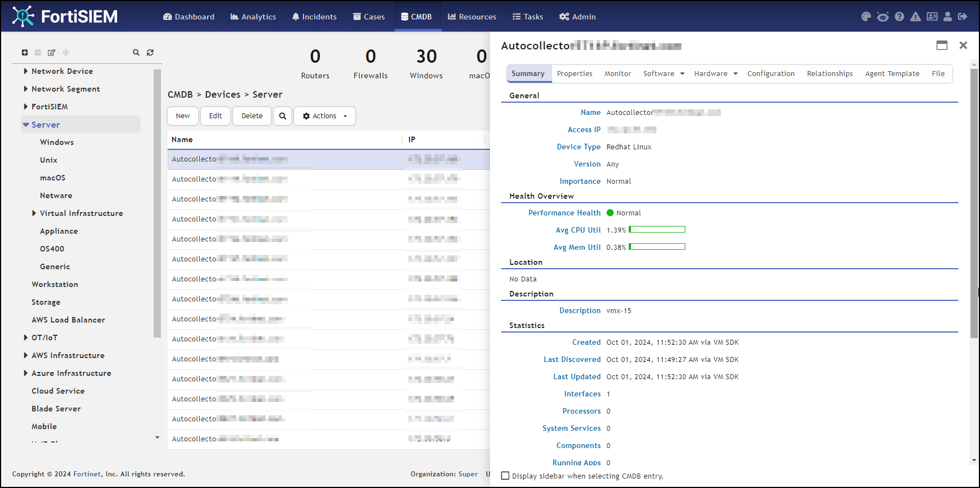Click the Avg CPU Util progress bar
Image resolution: width=980 pixels, height=488 pixels.
657,230
